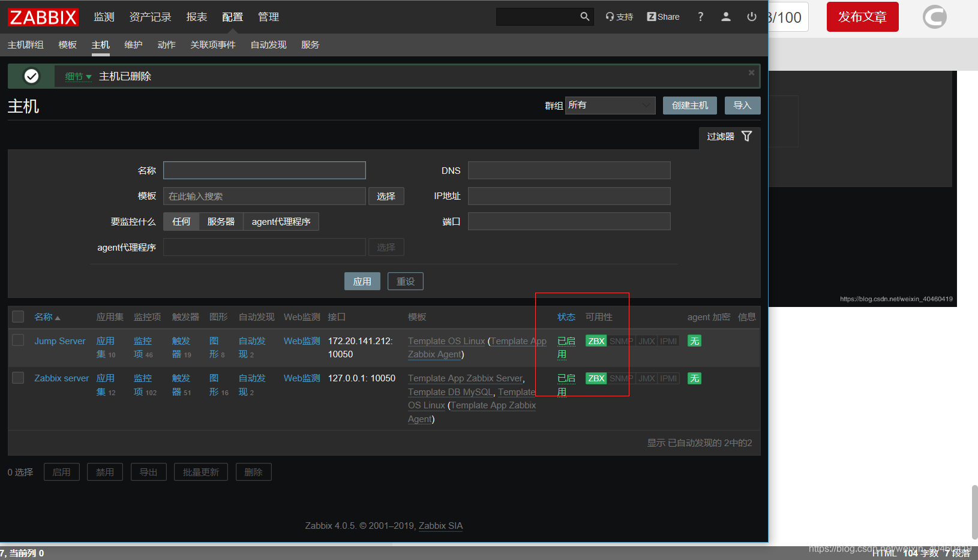Toggle the filter funnel tab

tap(730, 137)
